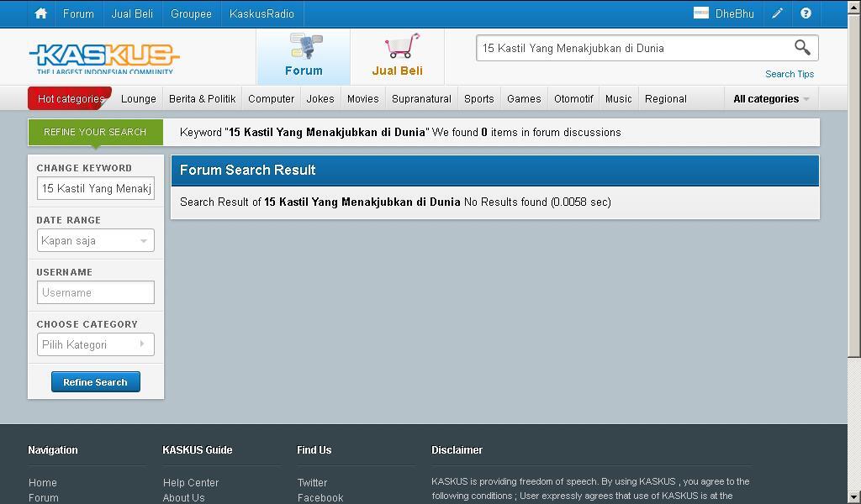Open the Computer category
This screenshot has height=504, width=861.
click(x=272, y=99)
